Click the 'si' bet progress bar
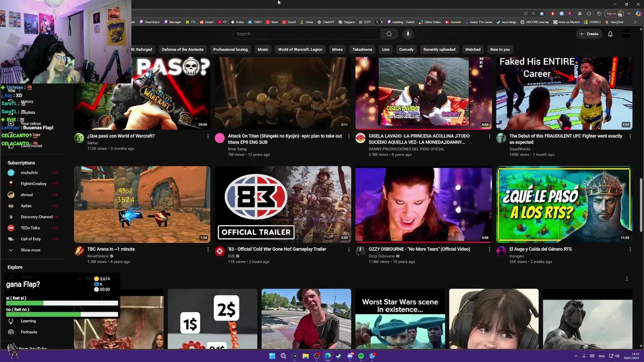The image size is (644, 362). [x=62, y=304]
